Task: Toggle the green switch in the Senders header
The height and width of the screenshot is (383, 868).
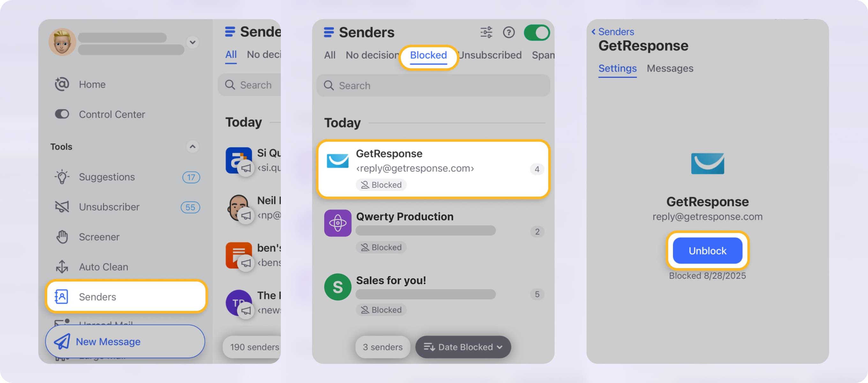Action: [x=537, y=32]
